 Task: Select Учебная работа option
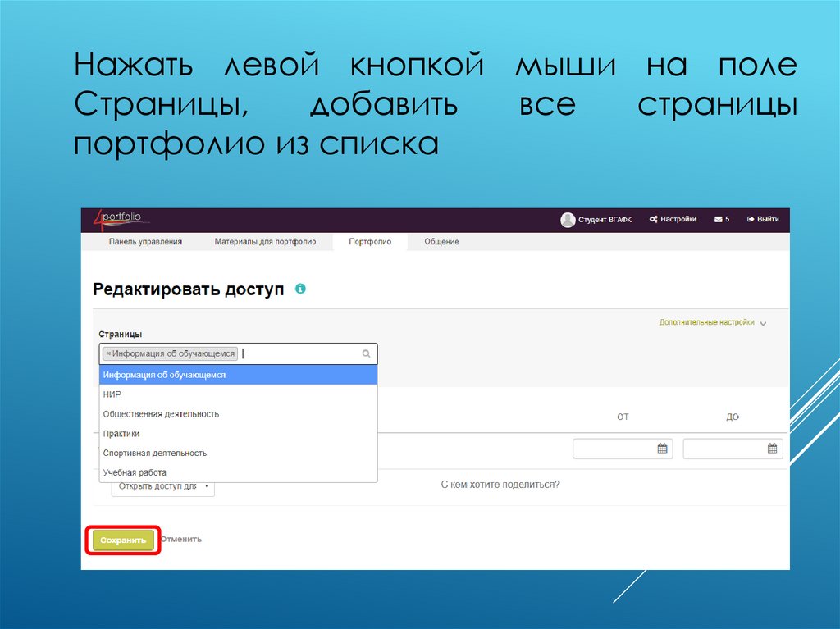pyautogui.click(x=239, y=472)
